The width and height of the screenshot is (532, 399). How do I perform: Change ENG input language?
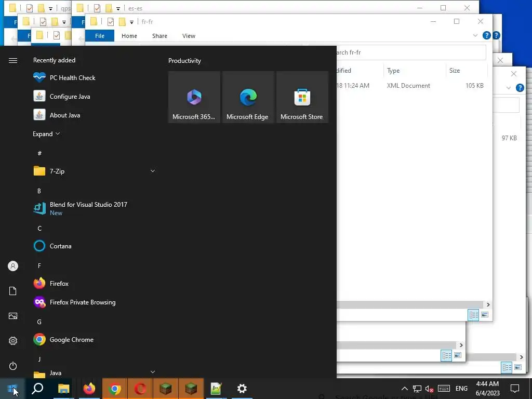point(461,389)
